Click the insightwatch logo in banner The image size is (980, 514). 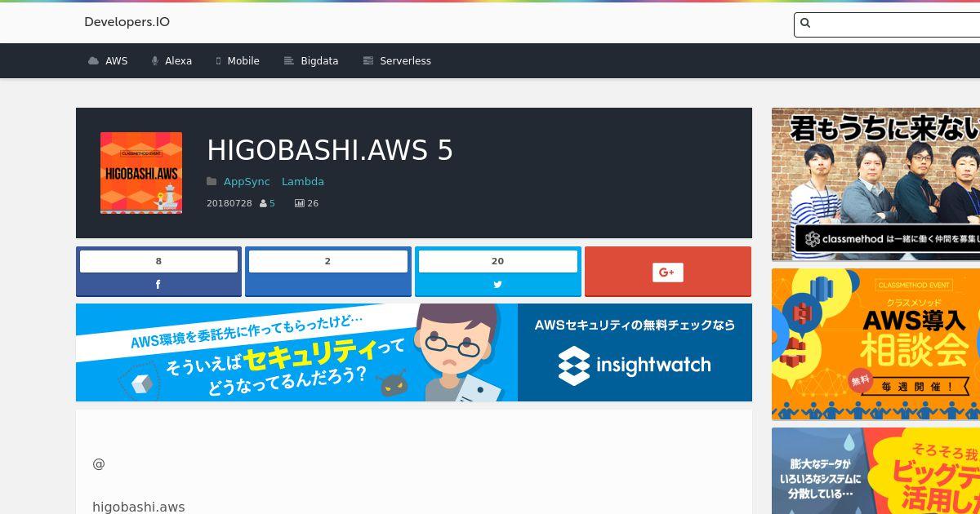(635, 366)
